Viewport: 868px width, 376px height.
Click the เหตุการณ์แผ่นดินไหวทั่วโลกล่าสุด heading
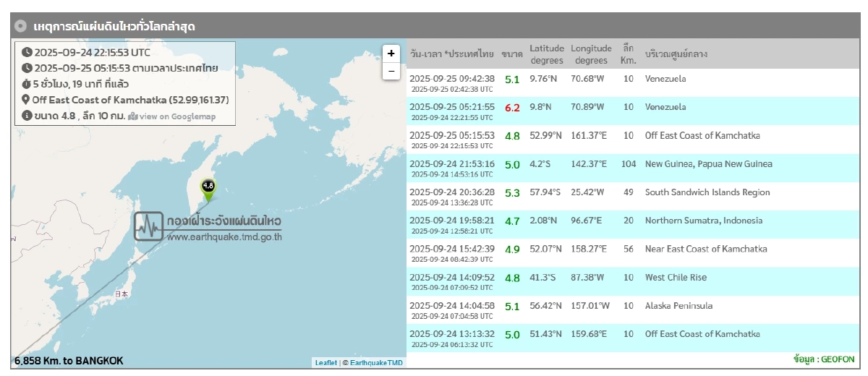[114, 27]
